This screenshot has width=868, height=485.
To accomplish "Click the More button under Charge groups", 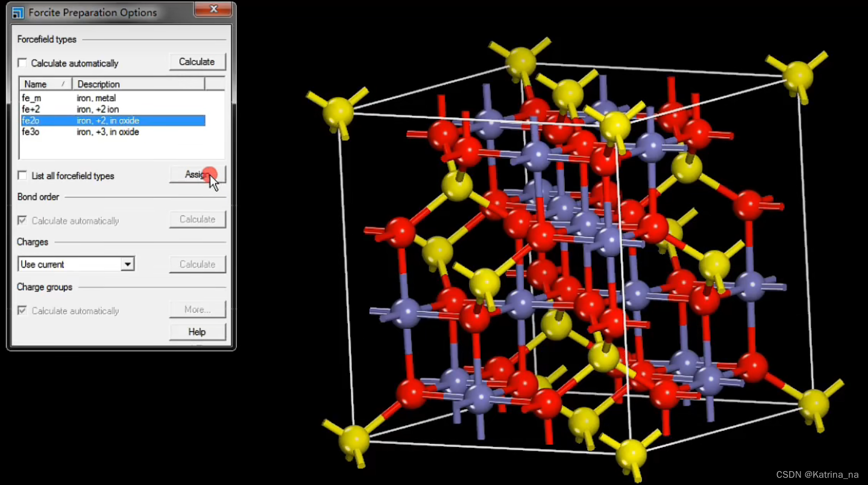I will 197,309.
